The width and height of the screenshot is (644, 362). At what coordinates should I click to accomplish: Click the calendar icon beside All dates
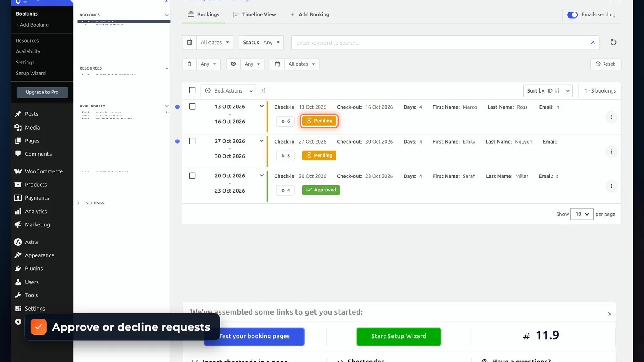coord(190,42)
